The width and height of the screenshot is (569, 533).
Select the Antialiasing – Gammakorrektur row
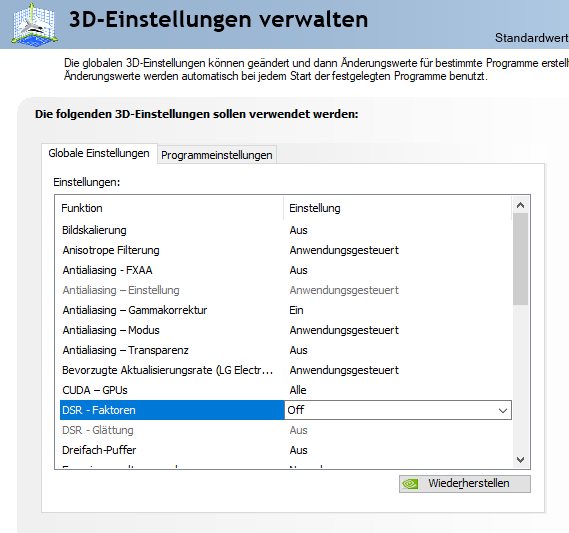[x=286, y=310]
